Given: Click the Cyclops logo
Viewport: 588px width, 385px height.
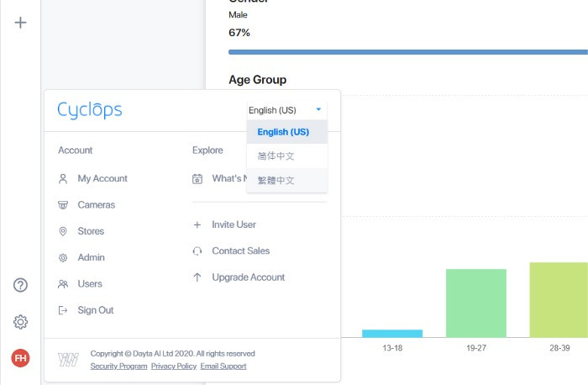Looking at the screenshot, I should pos(90,110).
